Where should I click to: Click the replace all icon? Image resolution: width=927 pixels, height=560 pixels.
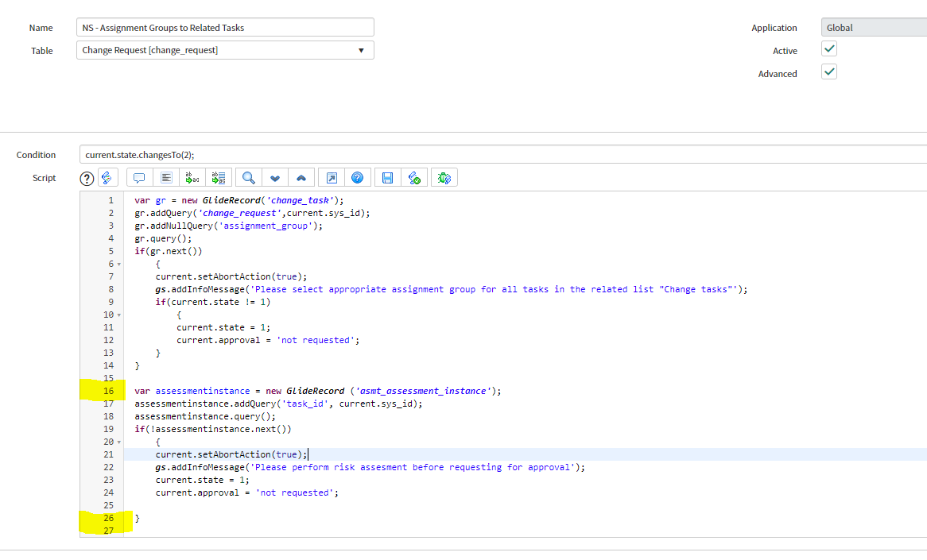[219, 178]
